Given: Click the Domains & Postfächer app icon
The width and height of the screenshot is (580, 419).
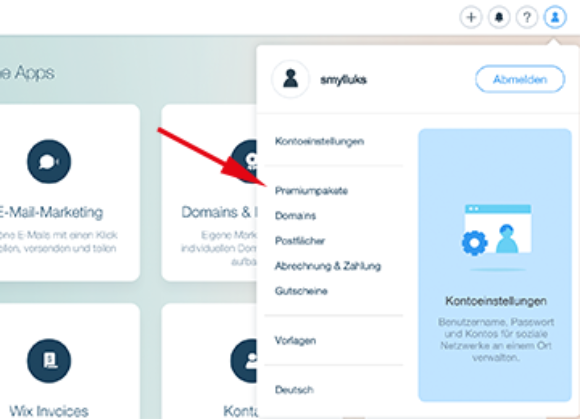Looking at the screenshot, I should pyautogui.click(x=244, y=162).
